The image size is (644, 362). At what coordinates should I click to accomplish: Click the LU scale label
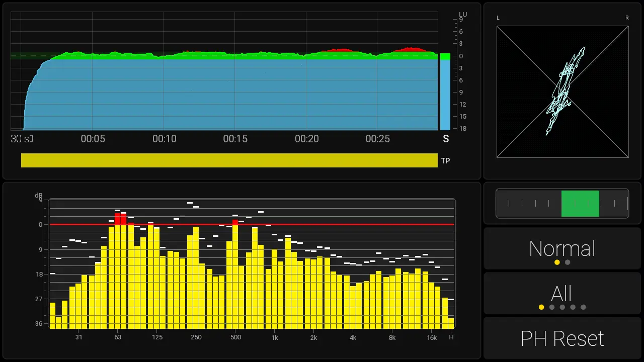(x=463, y=14)
